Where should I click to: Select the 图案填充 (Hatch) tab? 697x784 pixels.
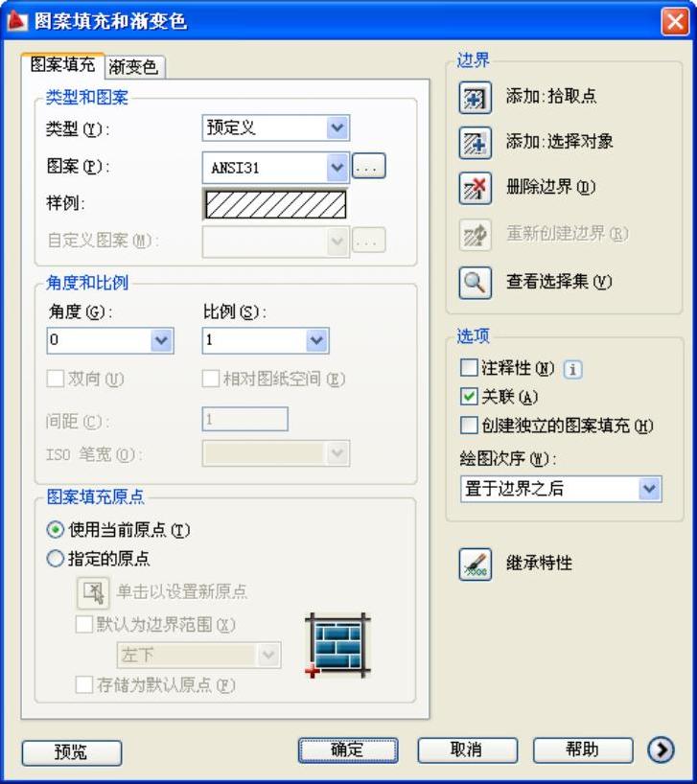62,65
